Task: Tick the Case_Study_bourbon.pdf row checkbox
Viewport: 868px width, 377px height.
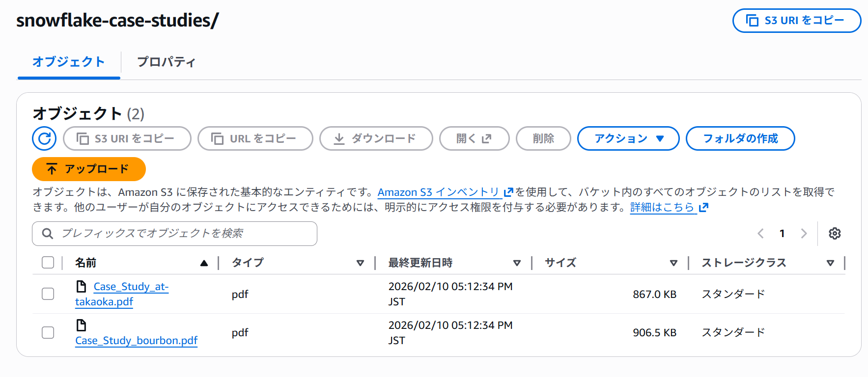Action: tap(48, 332)
